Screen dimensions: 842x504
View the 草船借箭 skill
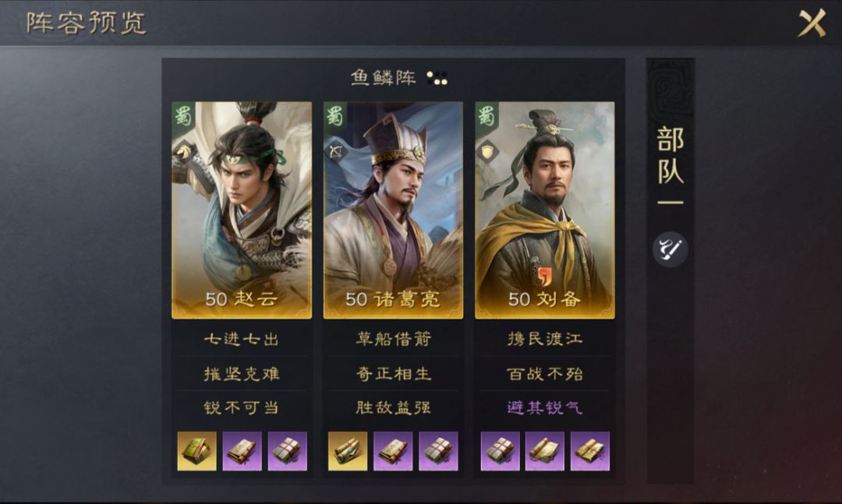point(394,339)
